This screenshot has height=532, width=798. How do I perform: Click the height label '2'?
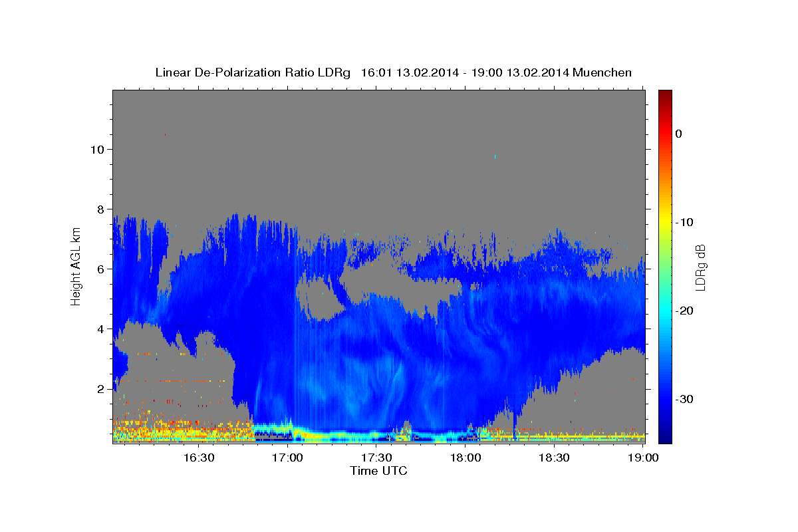(x=101, y=389)
